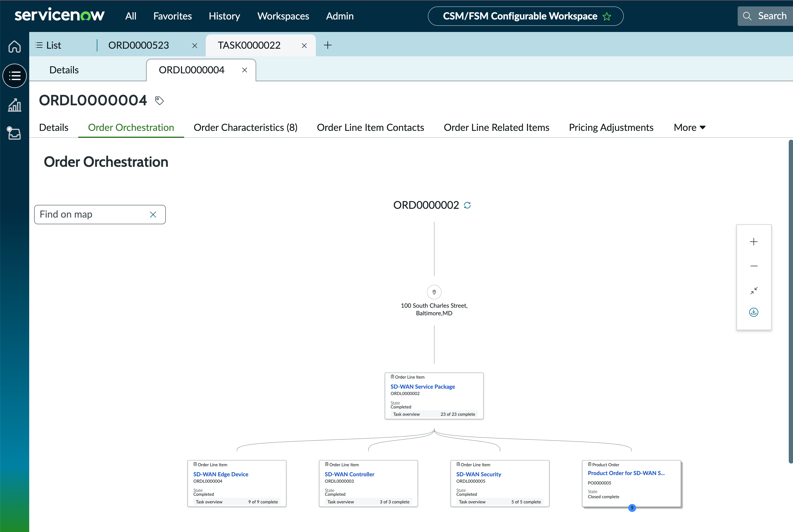Open the Admin menu
The width and height of the screenshot is (793, 532).
[x=340, y=16]
